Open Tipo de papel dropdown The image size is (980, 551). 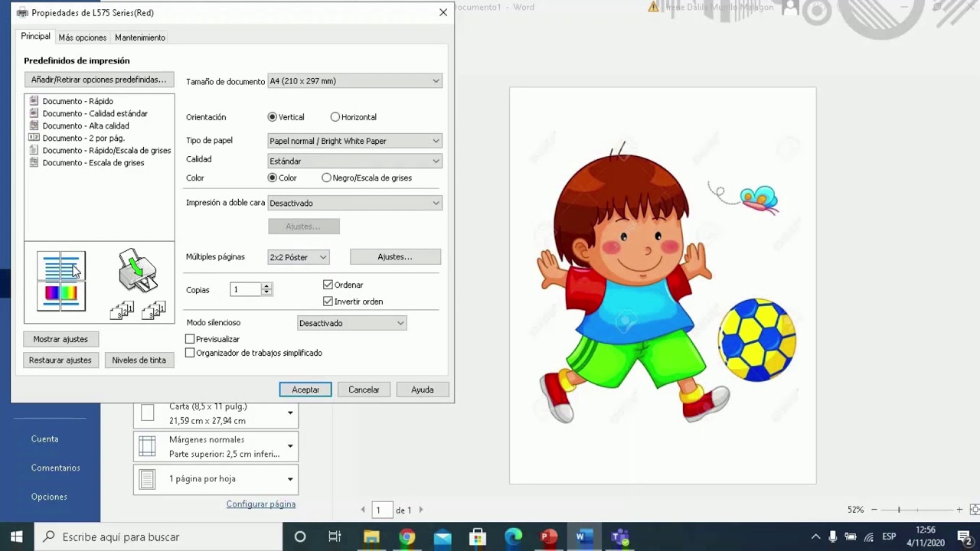point(355,141)
